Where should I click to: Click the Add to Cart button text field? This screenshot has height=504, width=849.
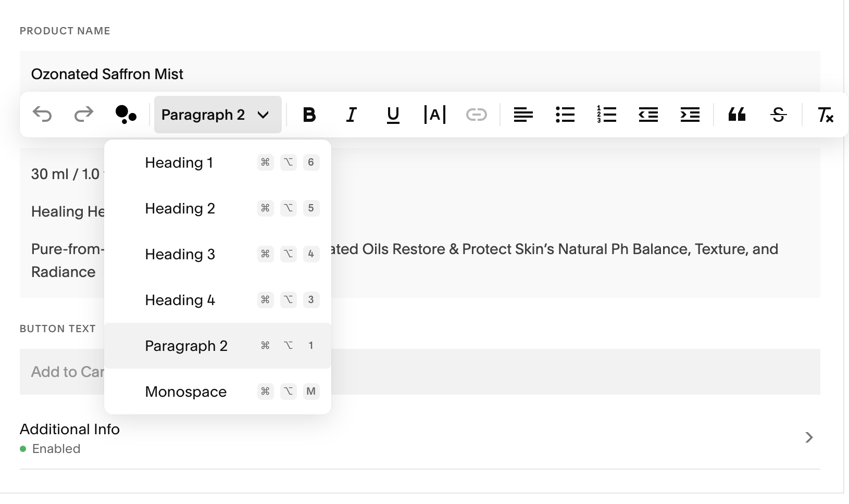click(420, 372)
